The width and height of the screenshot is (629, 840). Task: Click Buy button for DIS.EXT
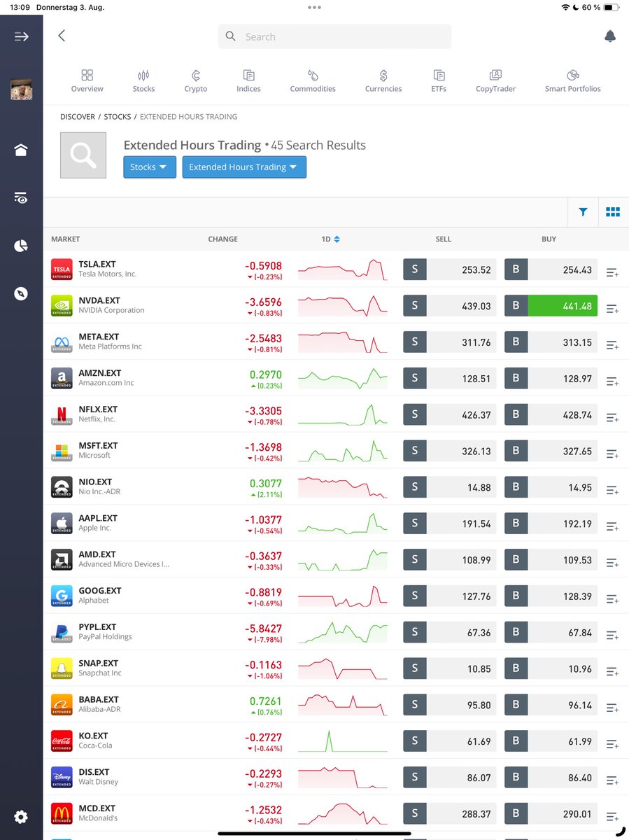tap(551, 778)
